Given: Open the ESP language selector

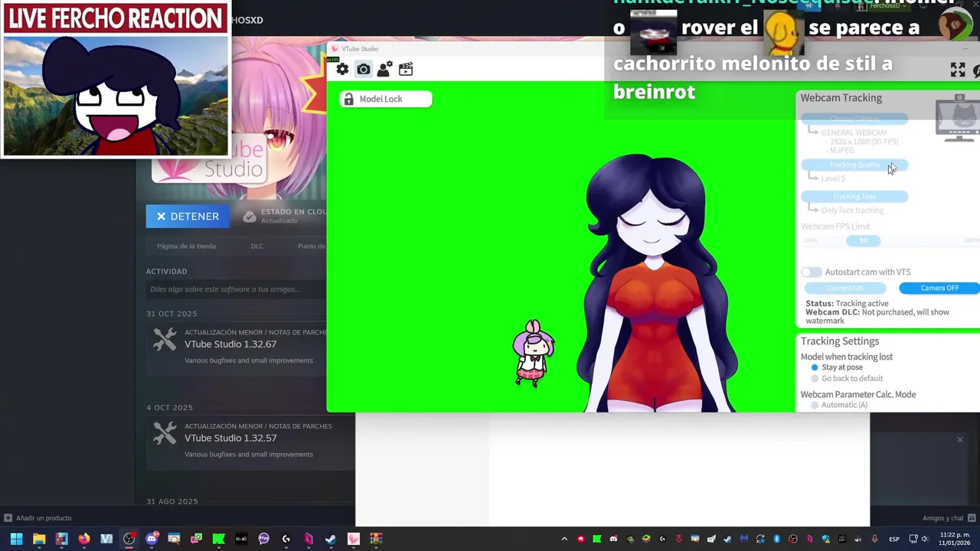Looking at the screenshot, I should coord(894,539).
